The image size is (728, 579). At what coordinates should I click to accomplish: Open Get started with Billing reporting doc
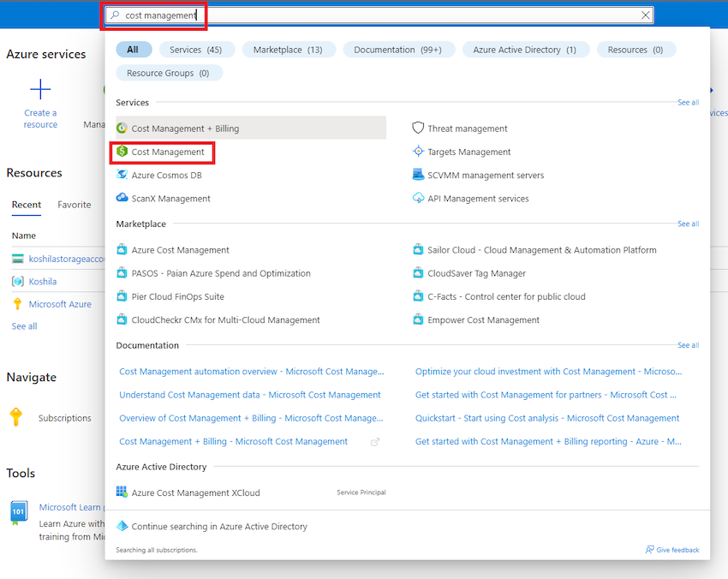[x=548, y=441]
